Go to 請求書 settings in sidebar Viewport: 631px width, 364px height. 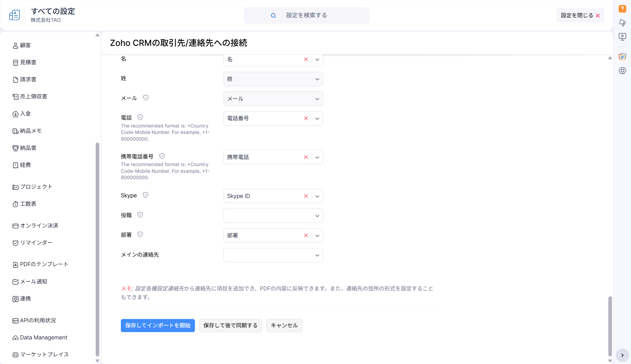point(28,79)
